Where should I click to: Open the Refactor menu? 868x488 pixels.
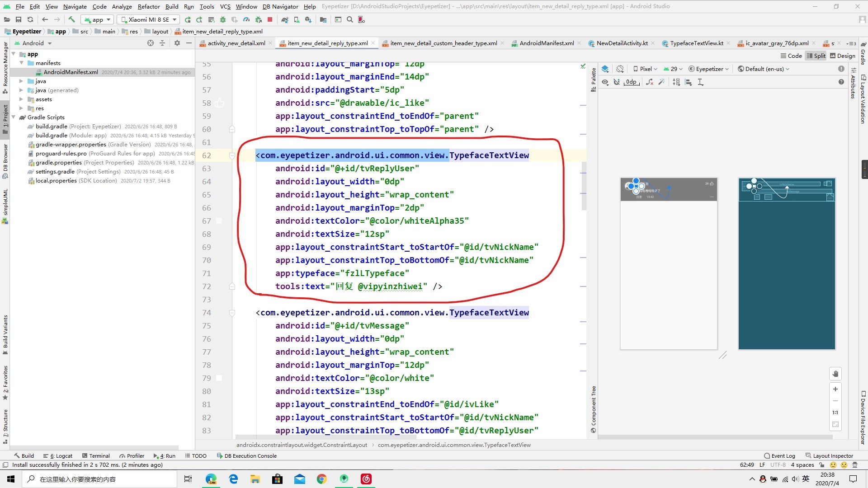(x=149, y=6)
